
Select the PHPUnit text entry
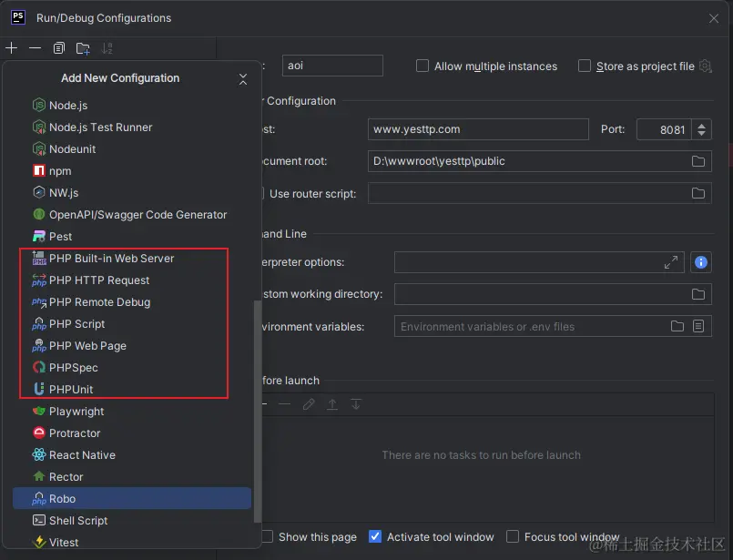[x=71, y=390]
